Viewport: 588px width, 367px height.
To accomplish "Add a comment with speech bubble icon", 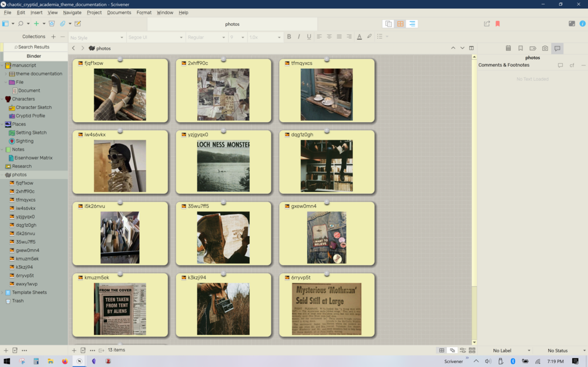I will (561, 65).
